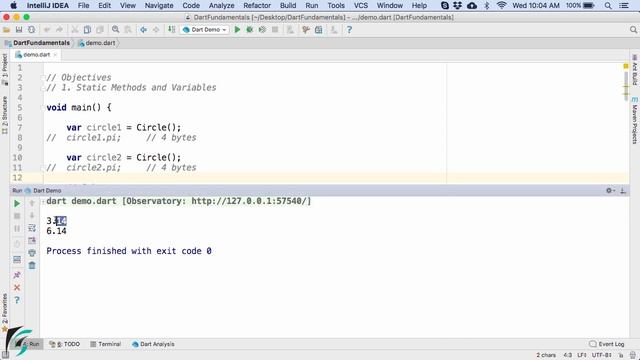Click the Observatory URL link in the console
This screenshot has height=360, width=640.
point(249,201)
